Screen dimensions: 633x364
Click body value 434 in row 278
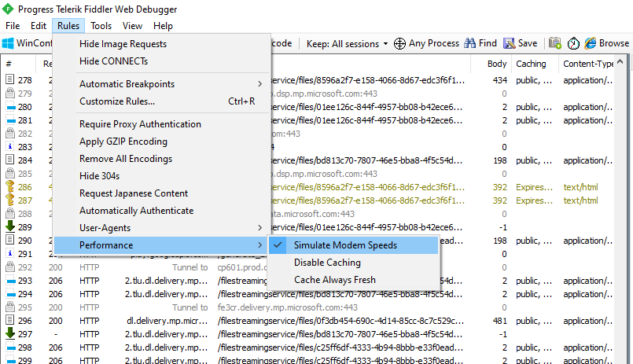pyautogui.click(x=500, y=80)
